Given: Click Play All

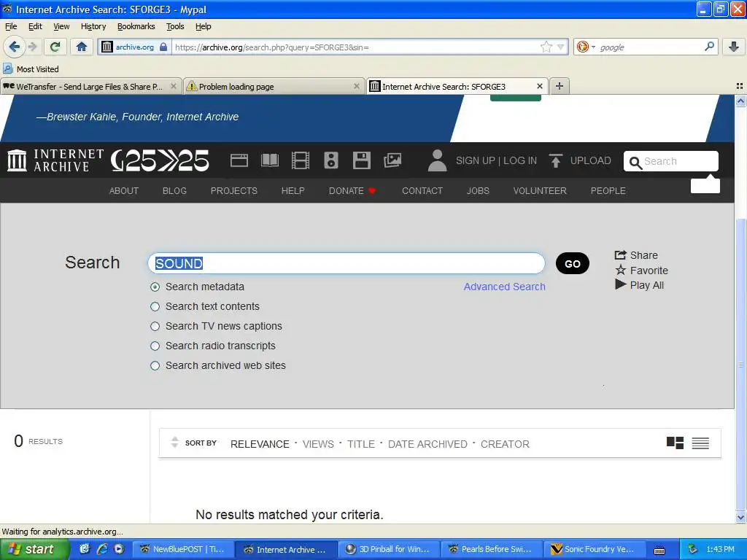Looking at the screenshot, I should pos(639,285).
